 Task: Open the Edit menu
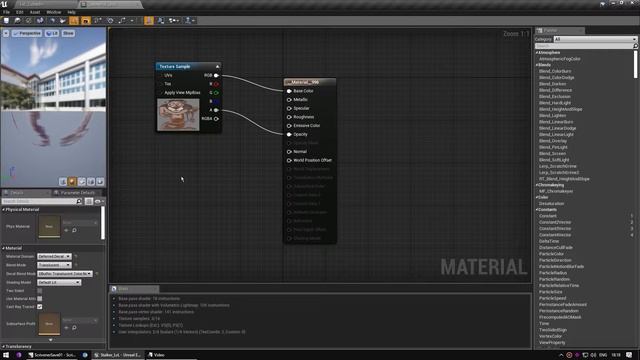point(20,12)
